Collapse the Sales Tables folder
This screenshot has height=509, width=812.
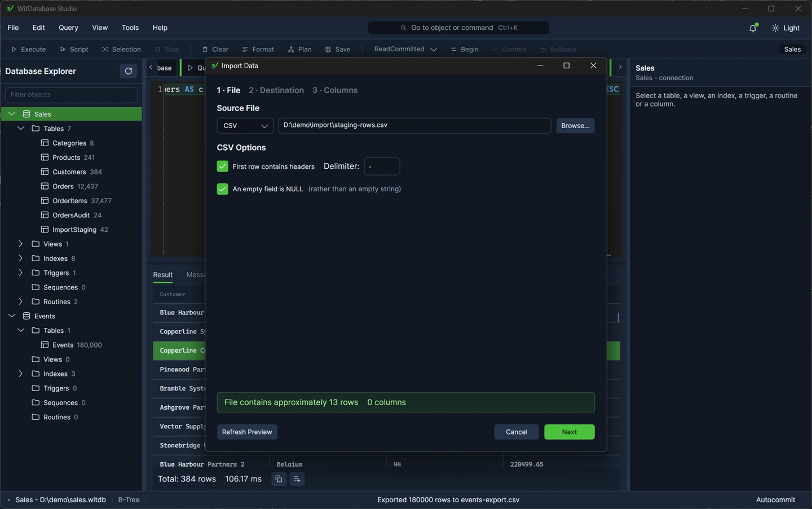21,129
